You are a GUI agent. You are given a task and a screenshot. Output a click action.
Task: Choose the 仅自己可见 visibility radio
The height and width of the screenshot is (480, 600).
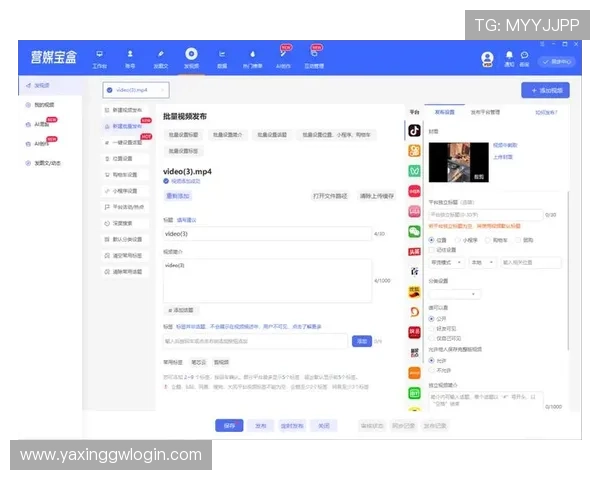pos(432,338)
